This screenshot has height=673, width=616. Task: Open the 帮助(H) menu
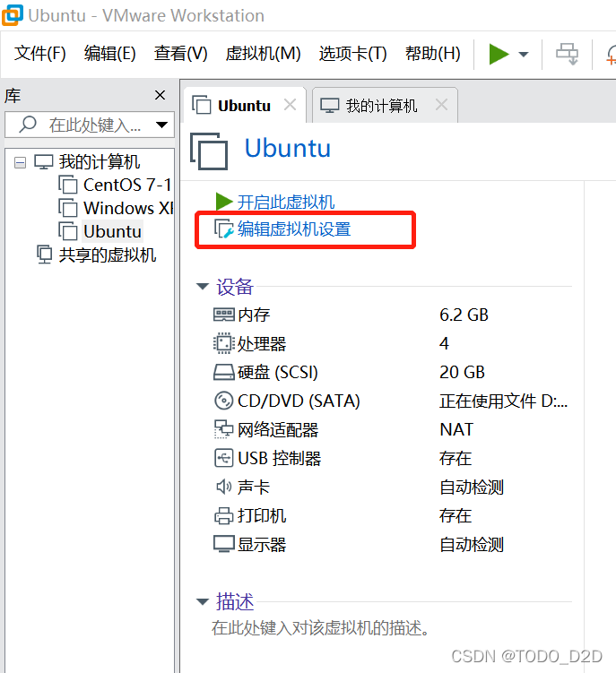coord(433,54)
